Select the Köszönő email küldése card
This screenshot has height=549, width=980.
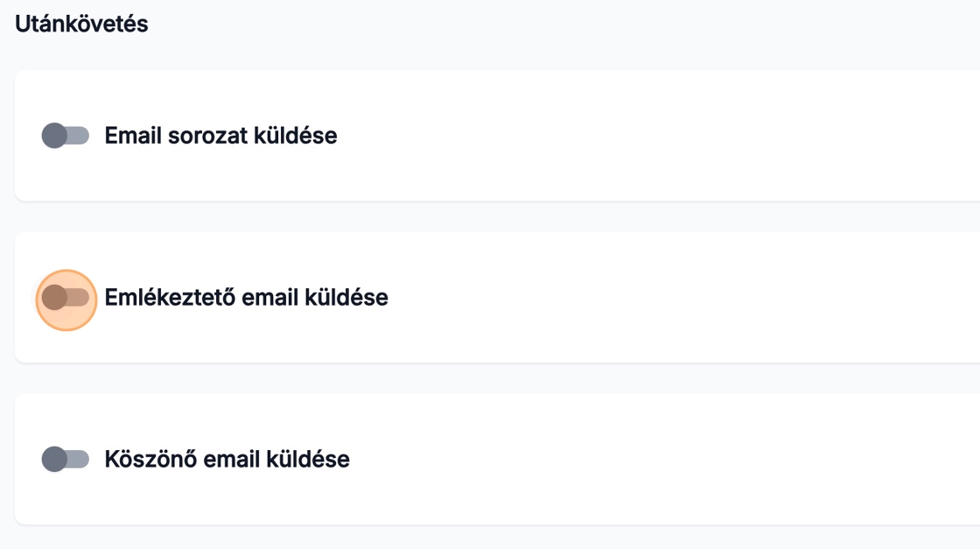pyautogui.click(x=612, y=459)
